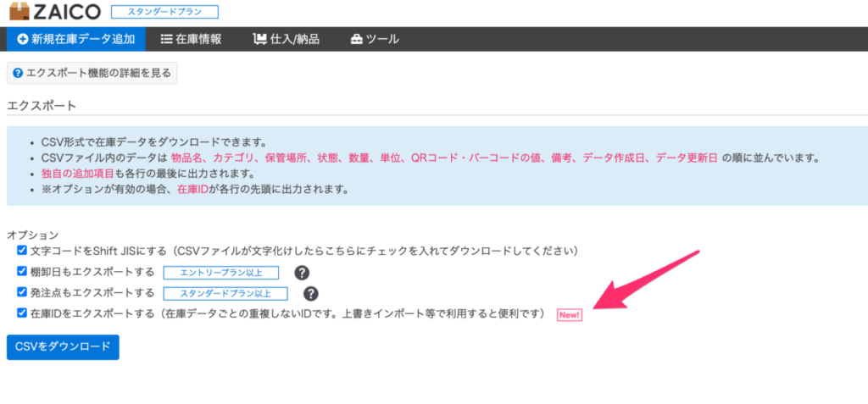Click the CSVをダウンロード button
The width and height of the screenshot is (868, 404).
pos(63,347)
